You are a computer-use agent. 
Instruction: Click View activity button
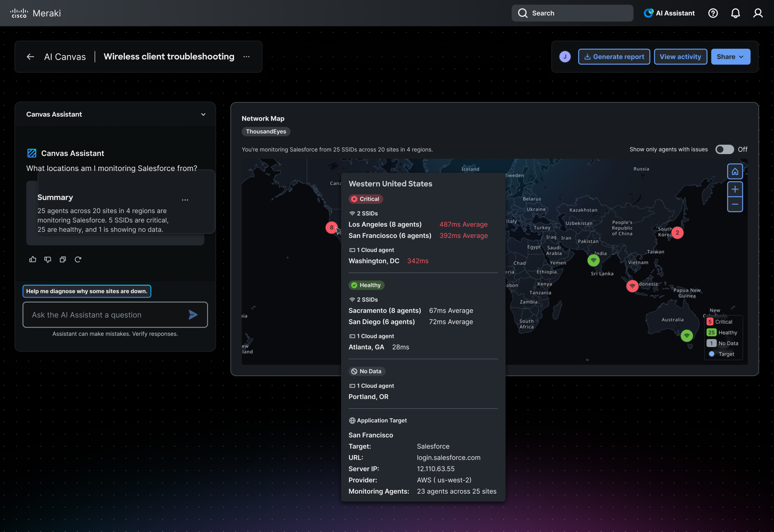tap(680, 57)
